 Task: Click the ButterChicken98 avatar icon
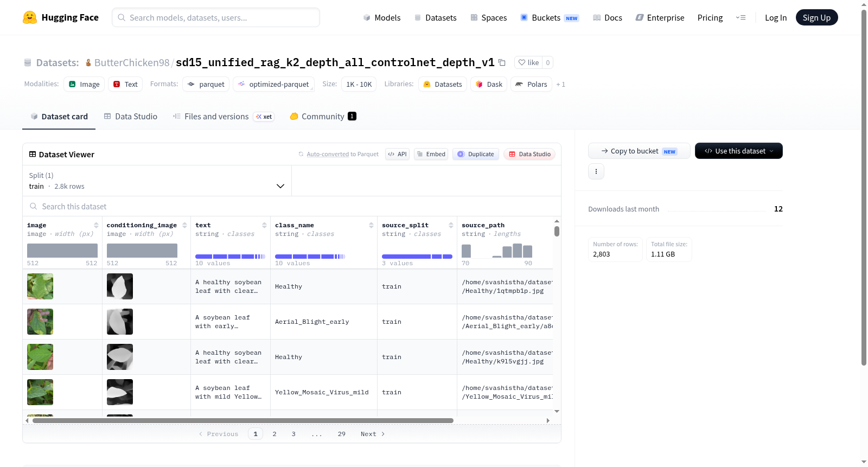(88, 63)
